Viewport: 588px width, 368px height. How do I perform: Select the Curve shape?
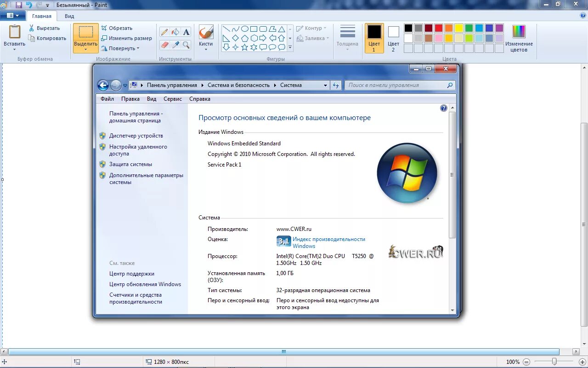(236, 29)
